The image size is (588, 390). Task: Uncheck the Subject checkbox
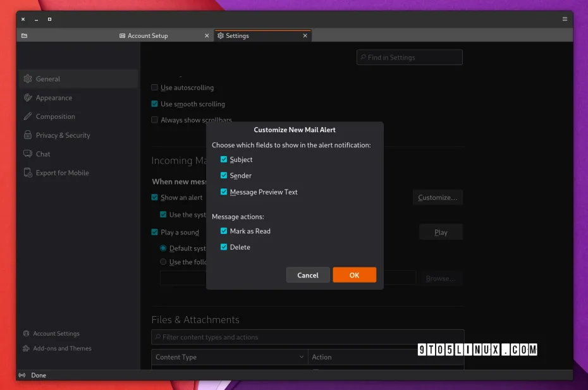223,159
